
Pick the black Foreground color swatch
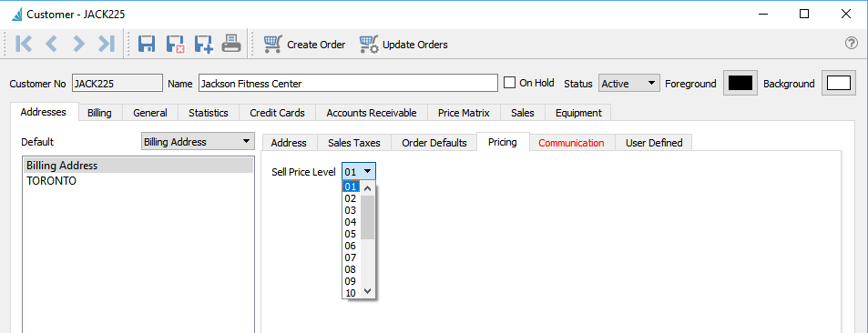click(740, 84)
